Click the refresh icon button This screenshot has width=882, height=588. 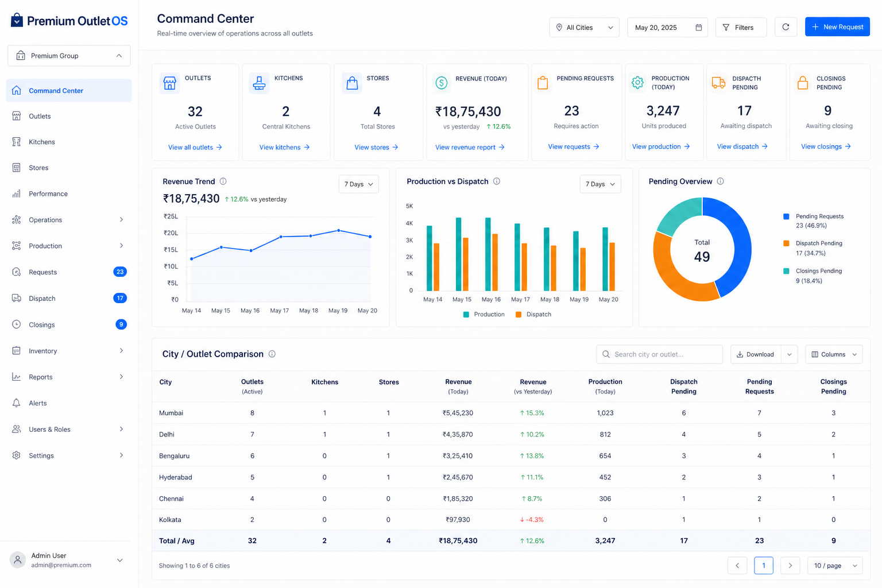pyautogui.click(x=786, y=27)
